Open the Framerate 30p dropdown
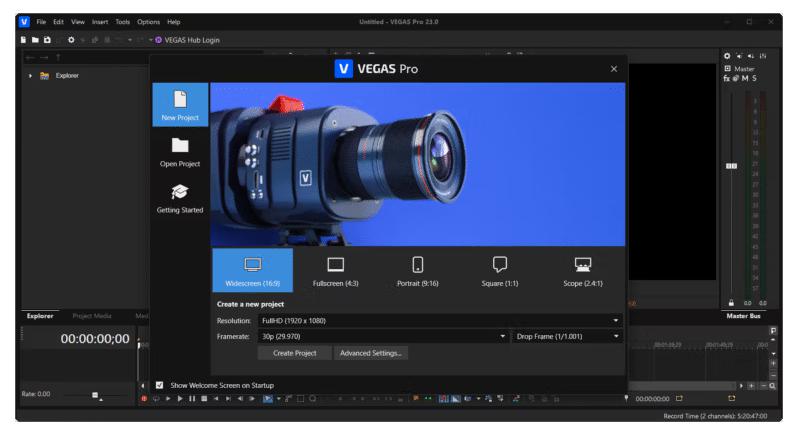This screenshot has height=430, width=798. click(x=383, y=337)
